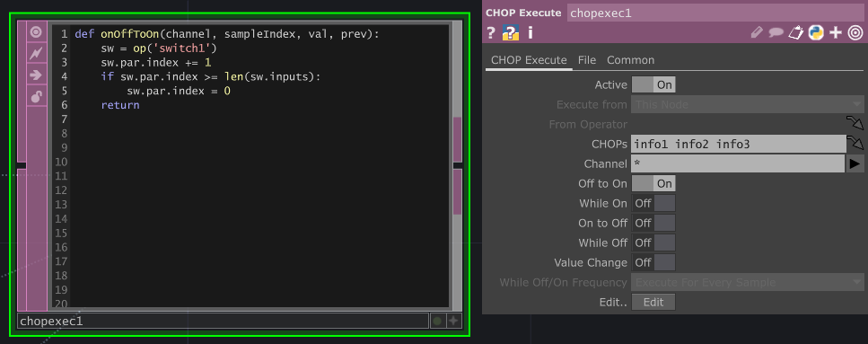Click the Channel field containing asterisk
Image resolution: width=868 pixels, height=344 pixels.
(x=738, y=163)
